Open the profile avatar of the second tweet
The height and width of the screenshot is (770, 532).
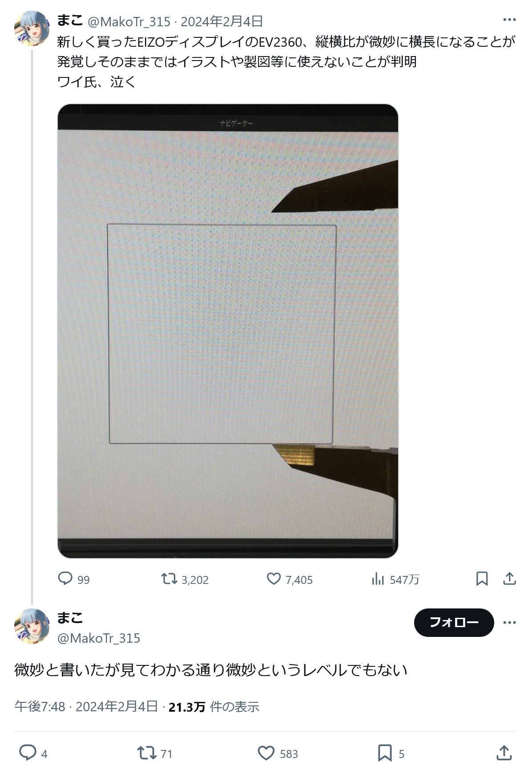pyautogui.click(x=32, y=626)
